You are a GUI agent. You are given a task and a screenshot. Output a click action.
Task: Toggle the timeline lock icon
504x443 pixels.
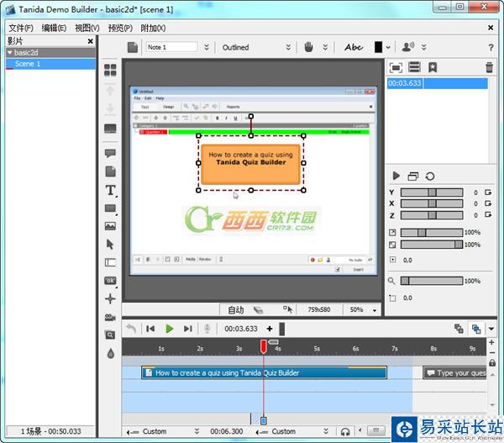coord(491,363)
